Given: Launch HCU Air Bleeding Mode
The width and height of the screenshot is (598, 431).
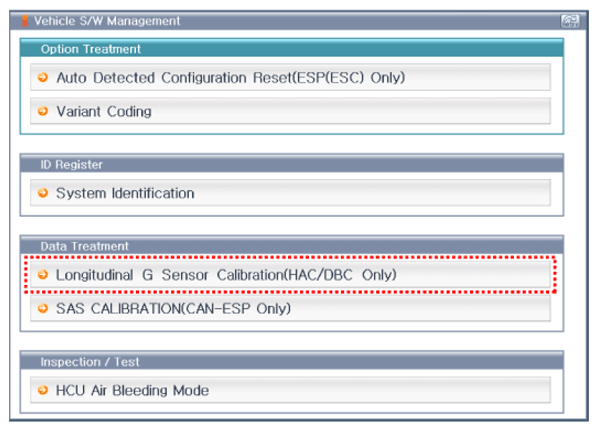Looking at the screenshot, I should click(290, 390).
